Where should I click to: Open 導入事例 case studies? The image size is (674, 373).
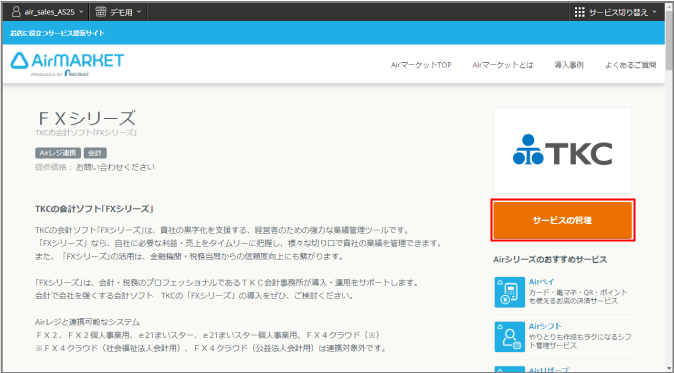[x=569, y=65]
